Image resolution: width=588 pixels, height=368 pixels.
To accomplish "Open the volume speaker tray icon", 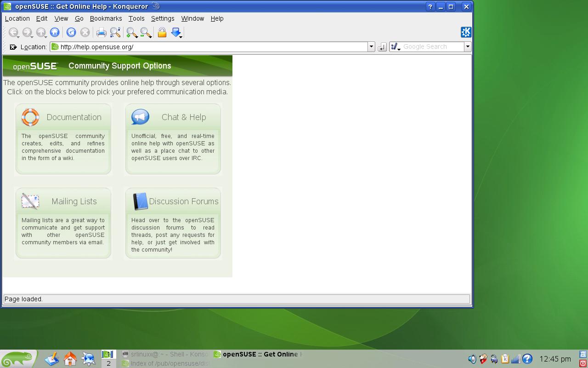I will [x=472, y=359].
